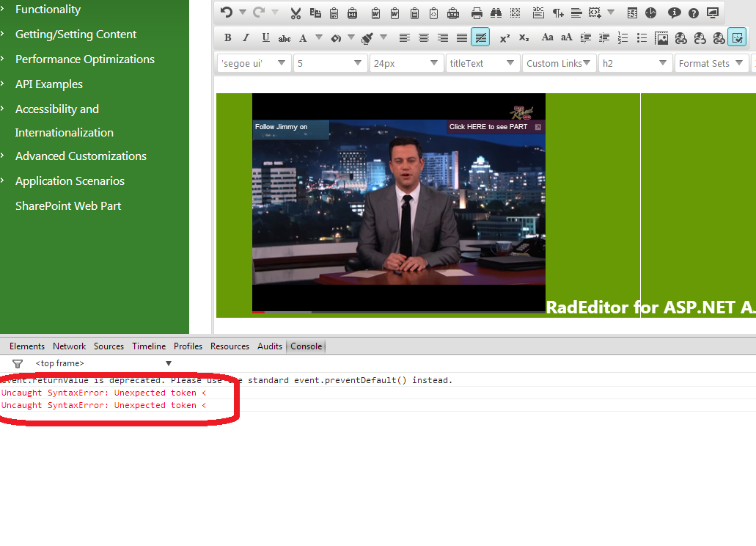Click the Help question mark icon
Viewport: 756px width, 546px height.
[x=693, y=12]
